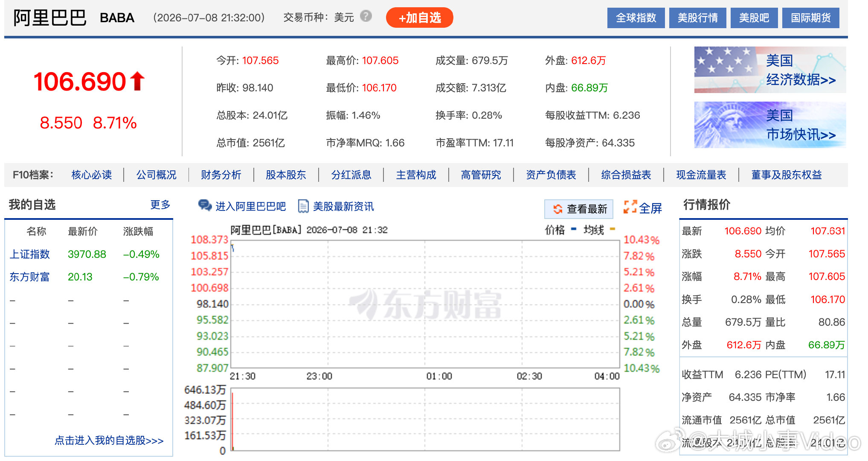Click the 进入阿里巴巴吧 chat bubble icon
Viewport: 868px width, 461px height.
(205, 206)
